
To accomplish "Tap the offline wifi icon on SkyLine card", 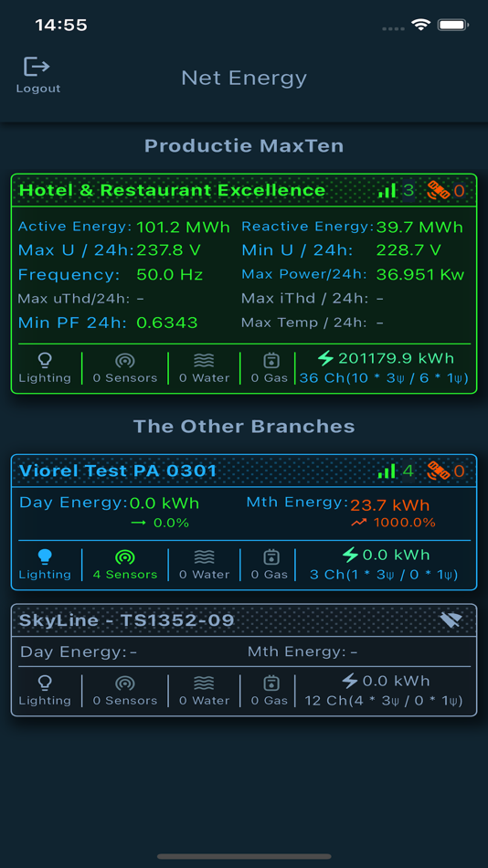I will (451, 620).
